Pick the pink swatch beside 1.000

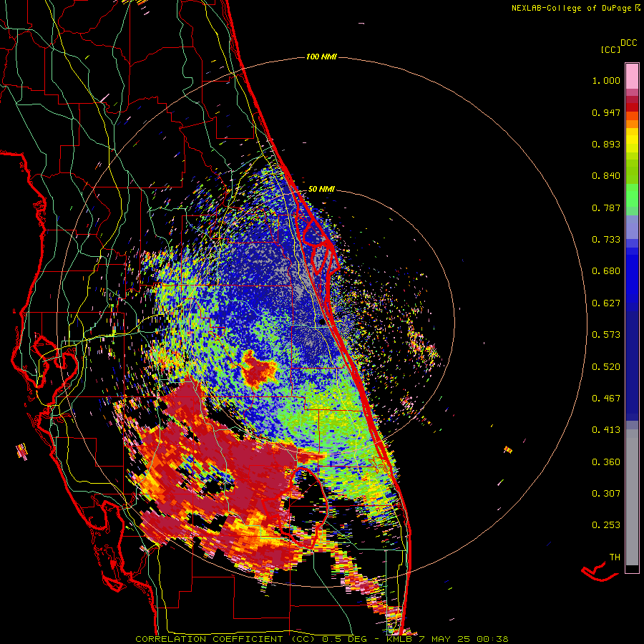(x=632, y=77)
